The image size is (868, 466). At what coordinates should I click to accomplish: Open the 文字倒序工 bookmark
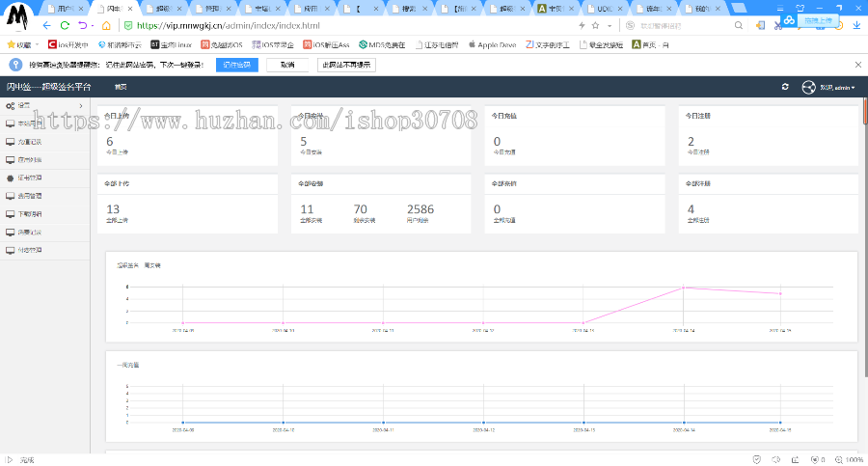[x=548, y=45]
